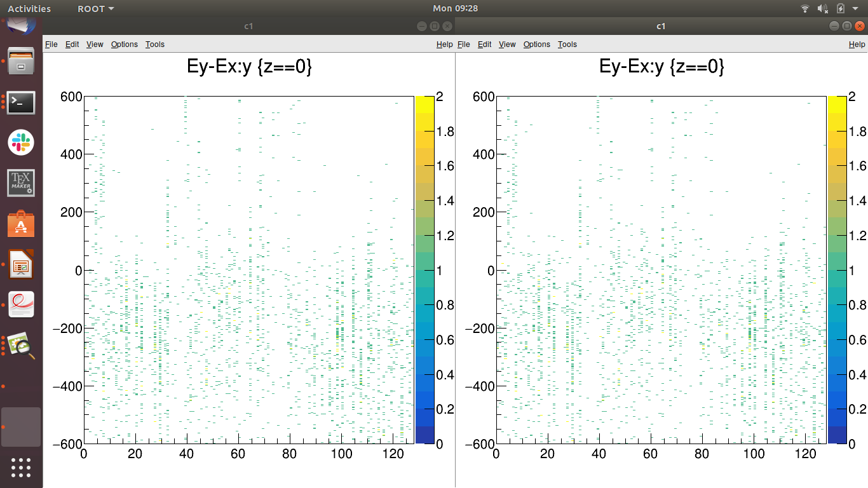Image resolution: width=868 pixels, height=488 pixels.
Task: Minimize the right c1 window
Action: pos(834,26)
